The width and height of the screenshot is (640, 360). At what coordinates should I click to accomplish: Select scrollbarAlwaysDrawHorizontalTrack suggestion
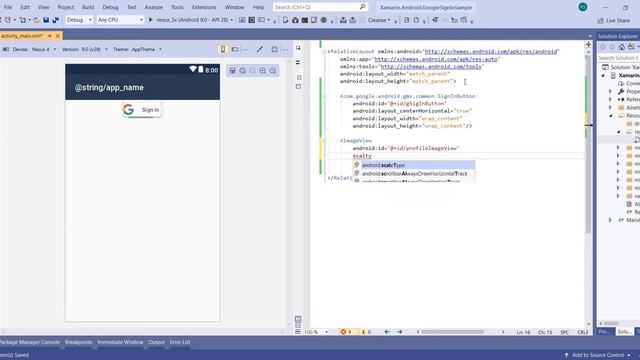(414, 173)
